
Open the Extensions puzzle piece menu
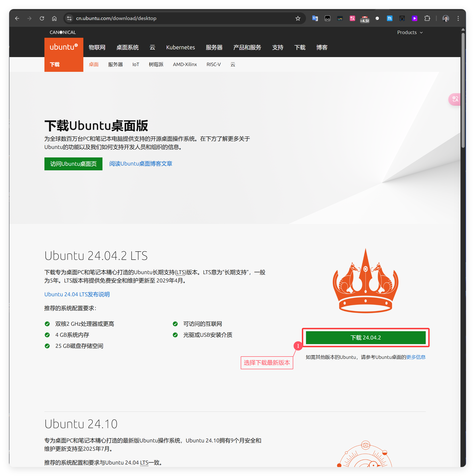[427, 18]
